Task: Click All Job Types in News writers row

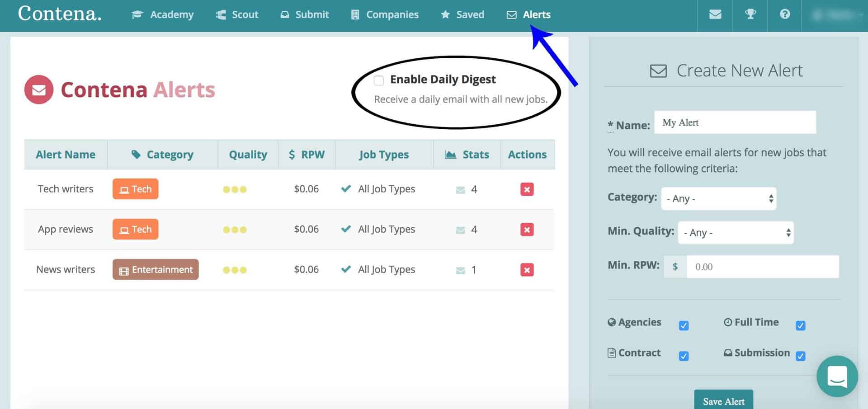Action: [387, 269]
